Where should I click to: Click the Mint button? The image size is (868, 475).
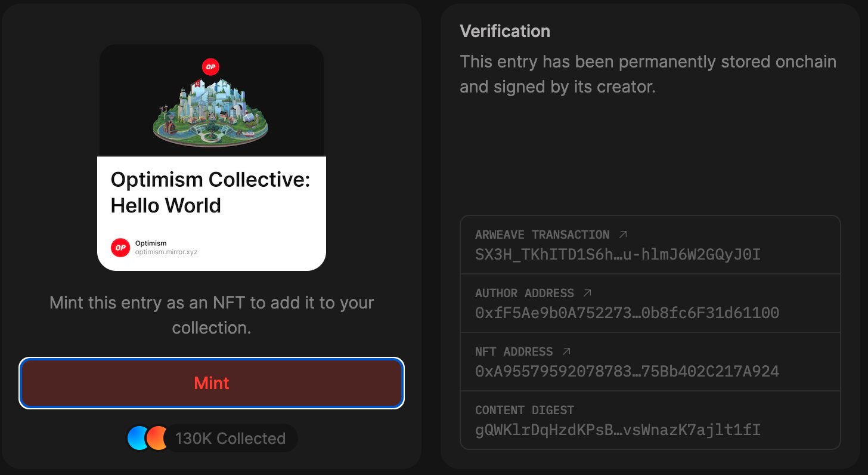click(211, 383)
